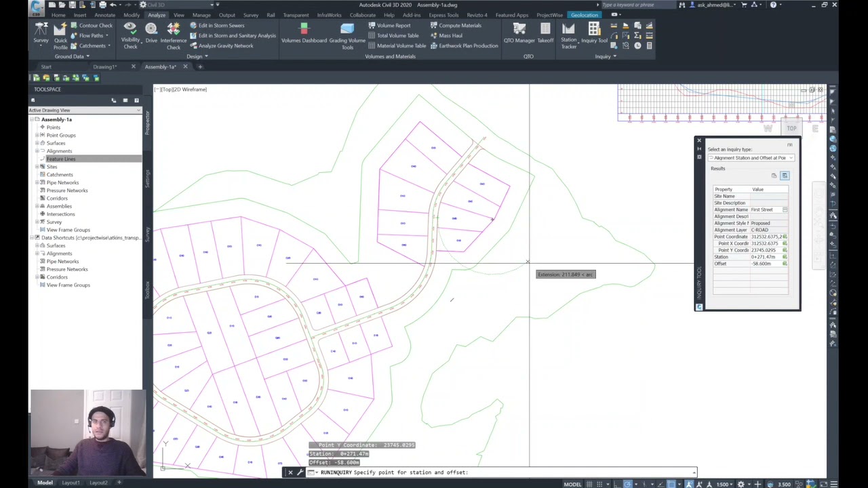
Task: Switch to the Annotate ribbon tab
Action: tap(104, 15)
